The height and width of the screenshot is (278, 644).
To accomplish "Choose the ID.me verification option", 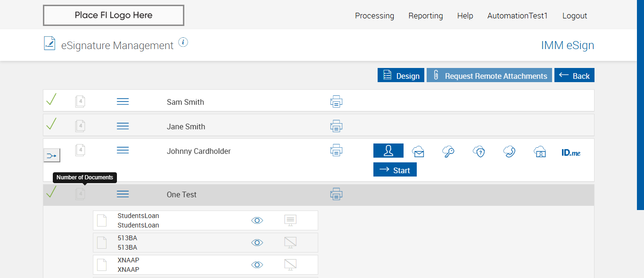I will (x=571, y=152).
